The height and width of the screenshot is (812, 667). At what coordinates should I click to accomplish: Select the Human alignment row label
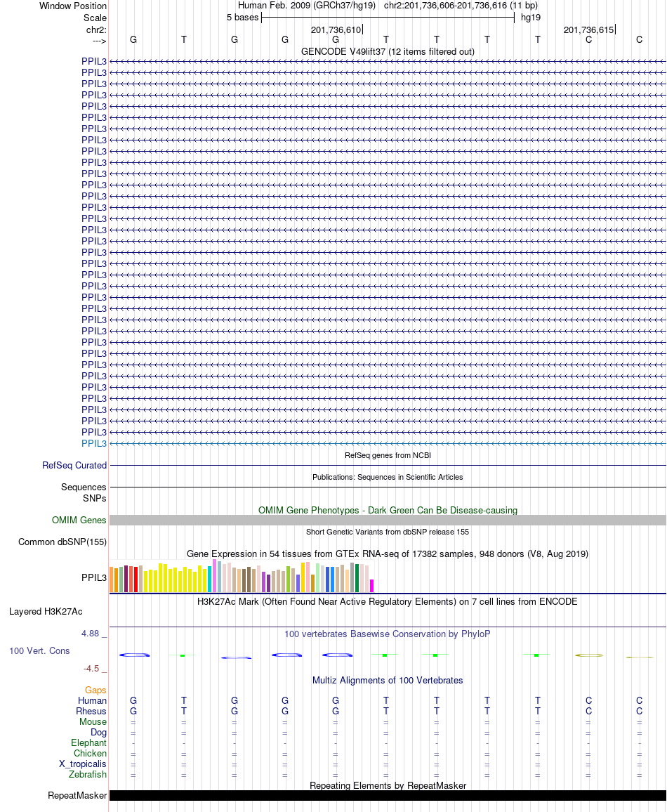pyautogui.click(x=92, y=700)
